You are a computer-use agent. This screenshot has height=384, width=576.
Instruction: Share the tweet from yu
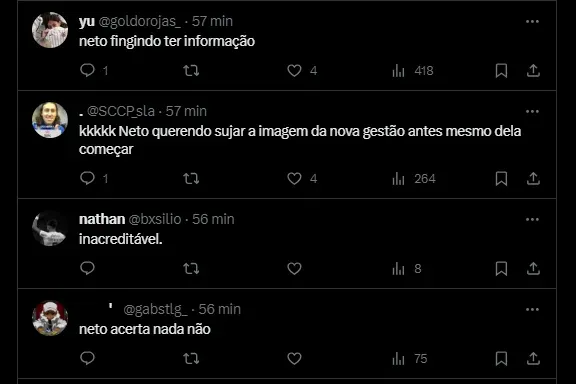click(x=533, y=70)
